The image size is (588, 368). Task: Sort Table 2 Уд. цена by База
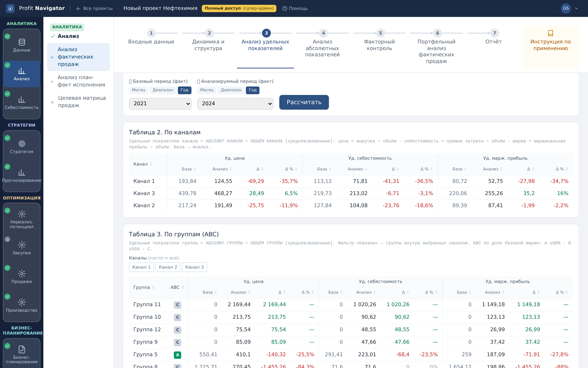click(x=189, y=169)
